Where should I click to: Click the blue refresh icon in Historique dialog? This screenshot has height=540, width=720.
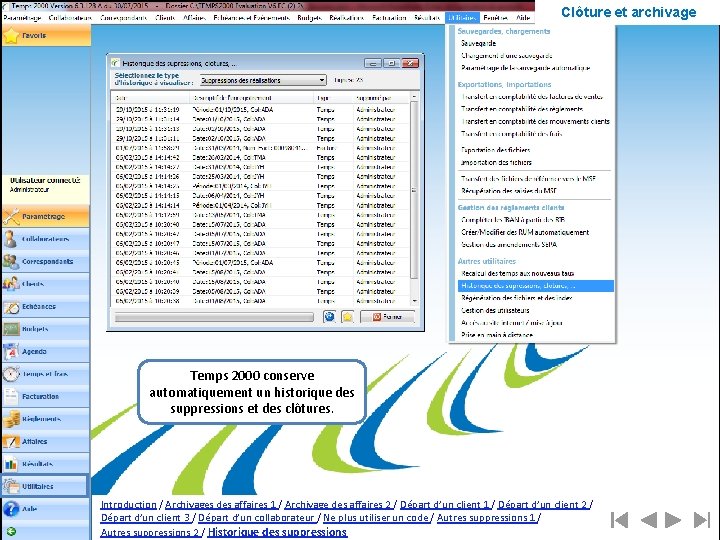point(329,316)
